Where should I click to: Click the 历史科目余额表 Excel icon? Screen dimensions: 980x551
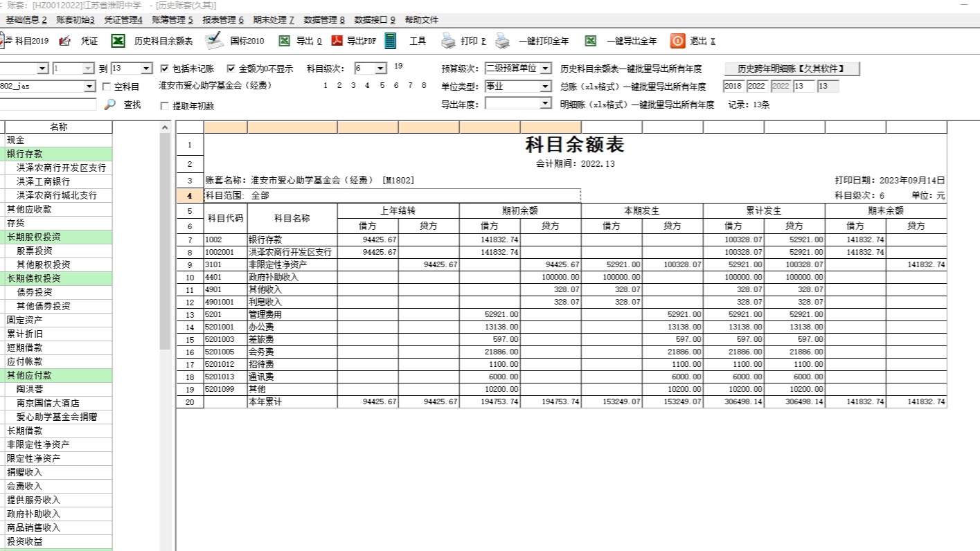point(118,42)
